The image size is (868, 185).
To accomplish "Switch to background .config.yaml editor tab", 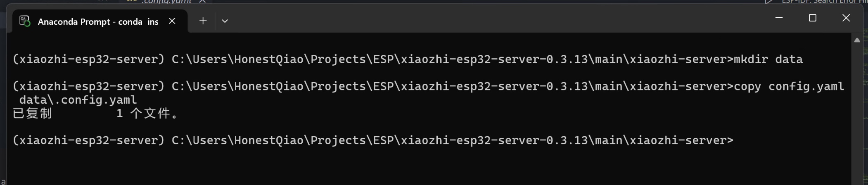I will [165, 2].
